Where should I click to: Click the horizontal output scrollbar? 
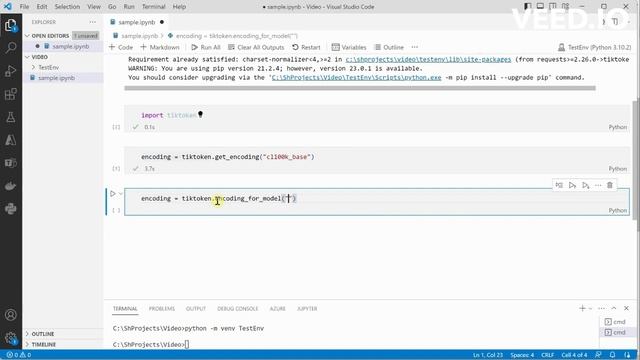click(360, 88)
